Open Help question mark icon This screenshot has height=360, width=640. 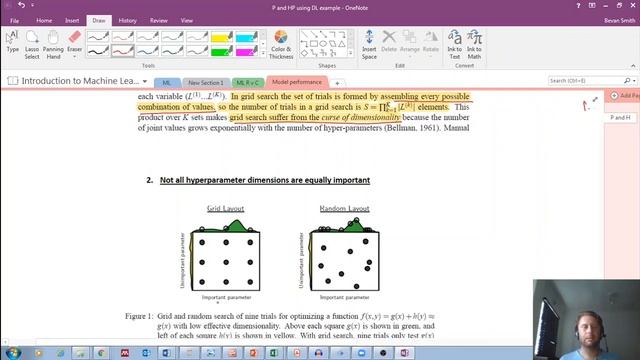tap(578, 6)
